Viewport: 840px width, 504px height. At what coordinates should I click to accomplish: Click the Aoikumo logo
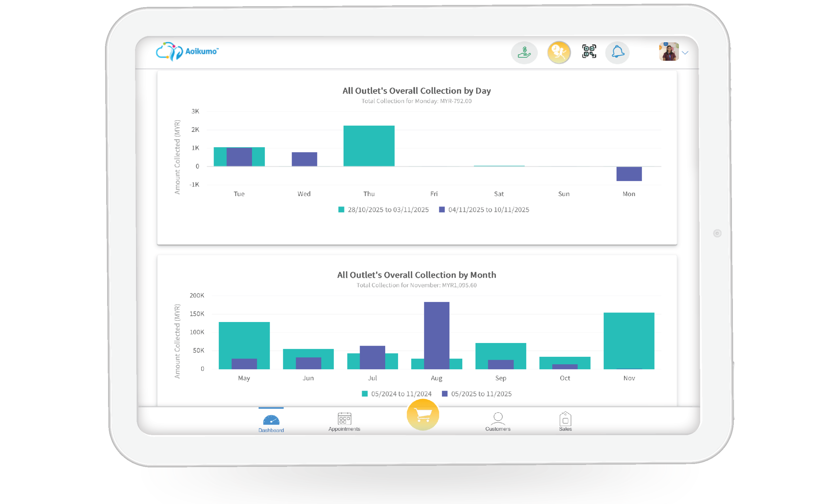tap(187, 51)
